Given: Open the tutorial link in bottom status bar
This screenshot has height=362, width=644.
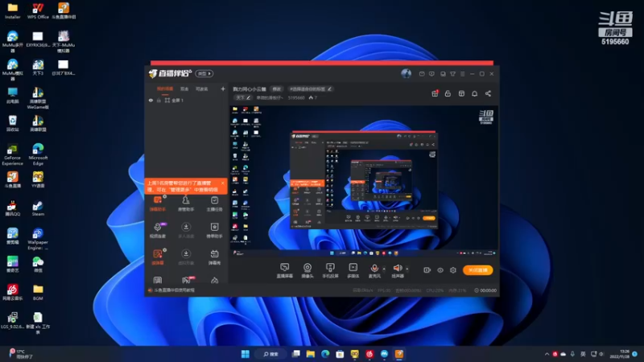Looking at the screenshot, I should [x=174, y=290].
